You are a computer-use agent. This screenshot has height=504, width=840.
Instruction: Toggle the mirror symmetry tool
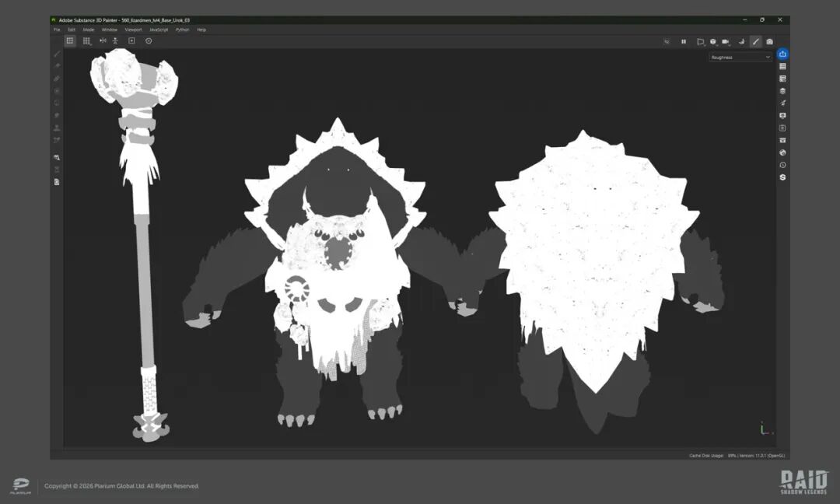coord(103,40)
